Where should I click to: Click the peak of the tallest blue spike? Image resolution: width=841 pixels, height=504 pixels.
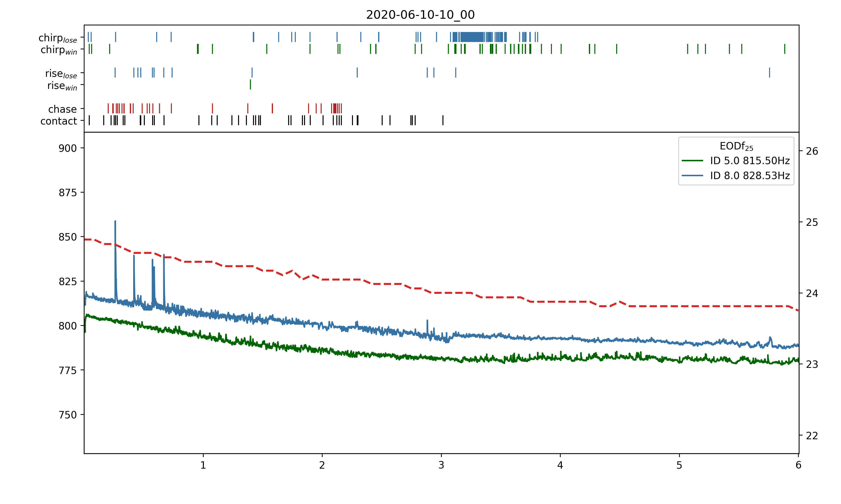coord(115,222)
